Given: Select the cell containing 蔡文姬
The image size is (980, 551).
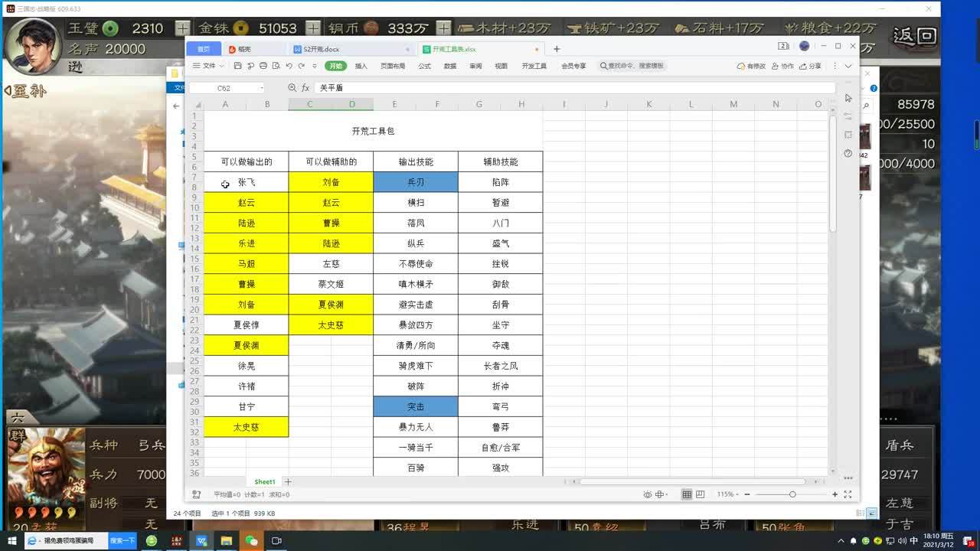Looking at the screenshot, I should (331, 284).
